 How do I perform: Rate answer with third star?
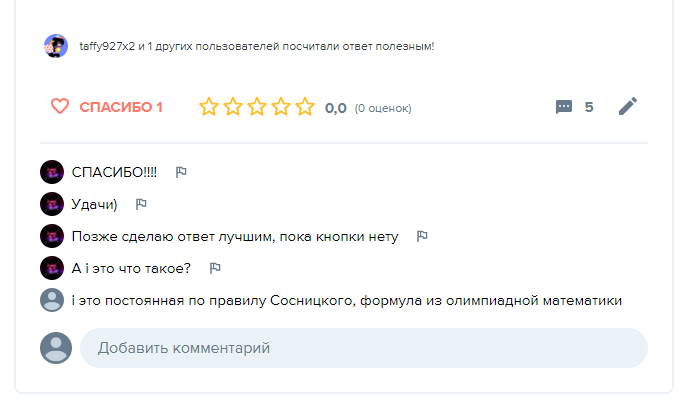[x=257, y=107]
